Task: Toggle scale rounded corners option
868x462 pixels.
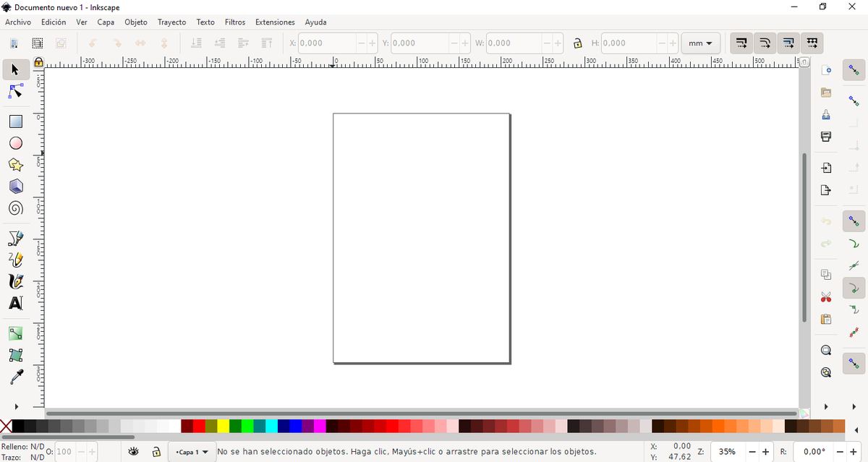Action: 765,43
